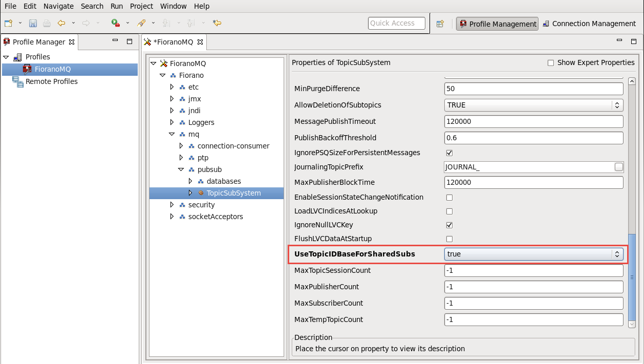Open the File menu

[10, 6]
